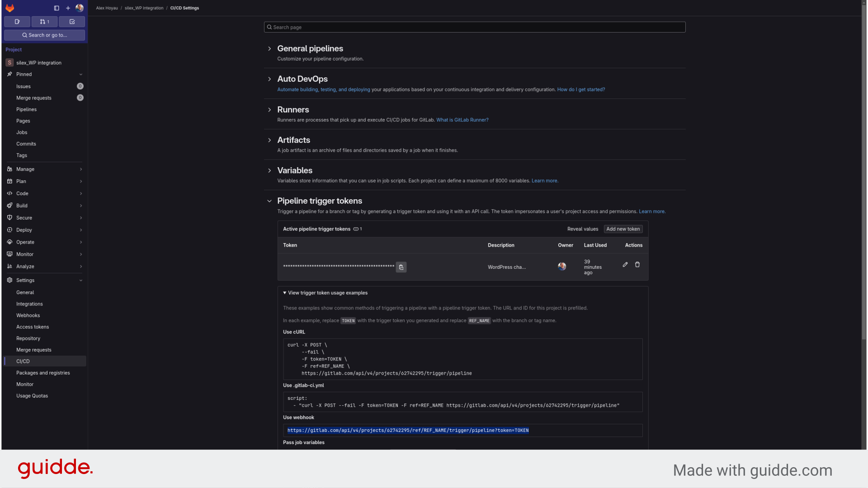Collapse the Pipeline trigger tokens section
The image size is (868, 488).
pos(269,201)
